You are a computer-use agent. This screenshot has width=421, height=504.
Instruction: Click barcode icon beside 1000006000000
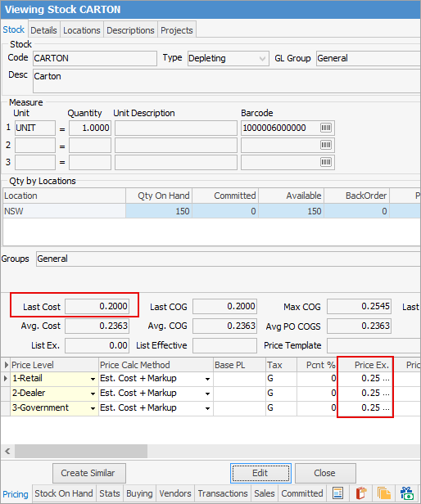(x=326, y=128)
